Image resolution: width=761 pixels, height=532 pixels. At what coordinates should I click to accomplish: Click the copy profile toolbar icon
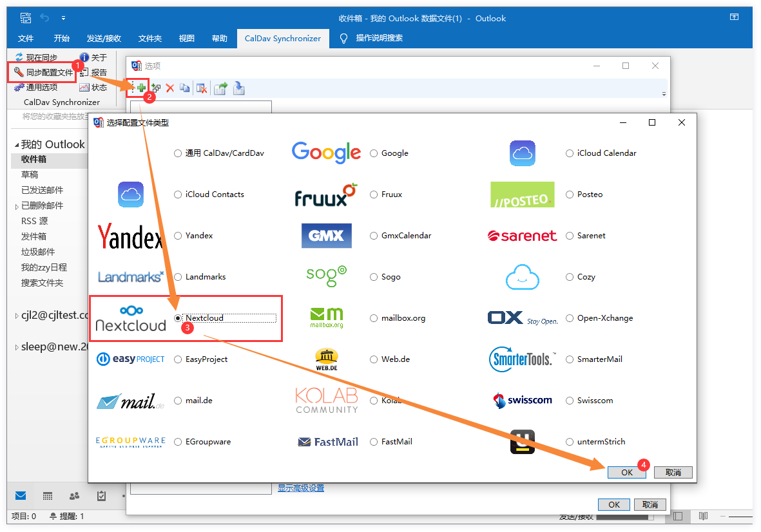pos(184,88)
